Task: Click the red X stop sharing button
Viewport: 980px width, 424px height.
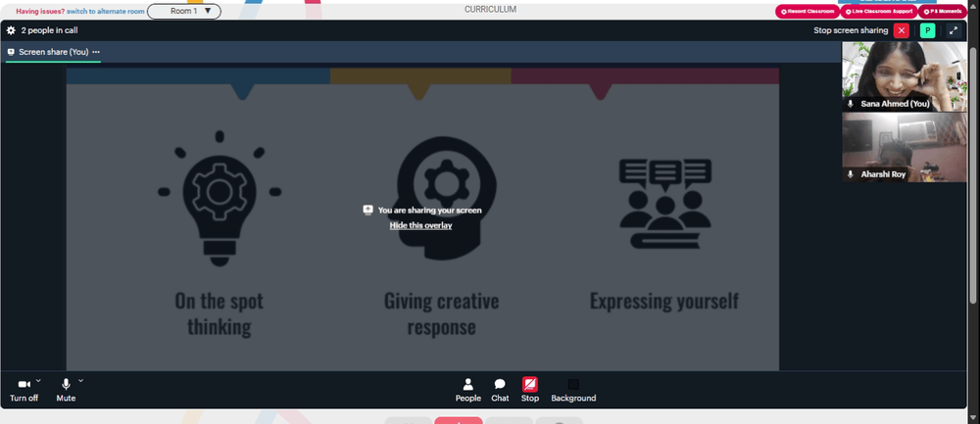Action: click(x=901, y=30)
